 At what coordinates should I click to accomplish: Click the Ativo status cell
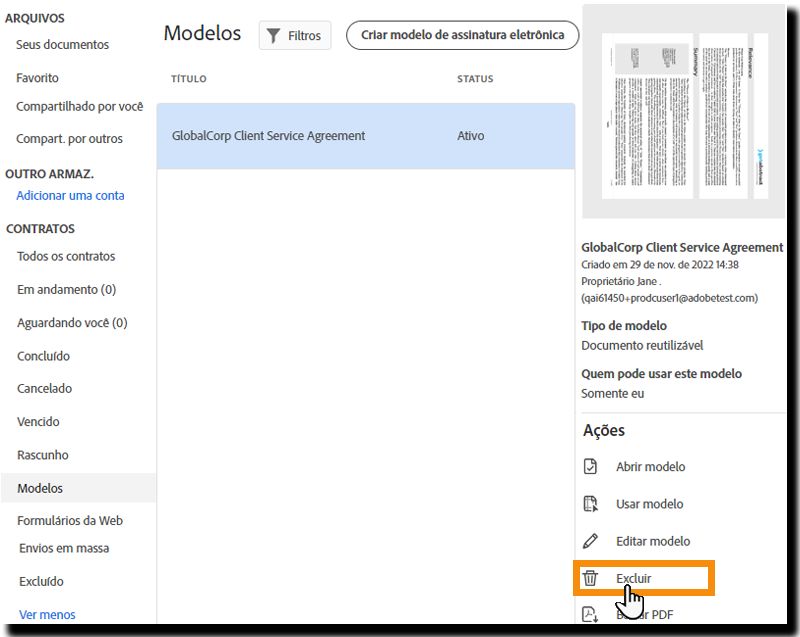click(x=470, y=136)
